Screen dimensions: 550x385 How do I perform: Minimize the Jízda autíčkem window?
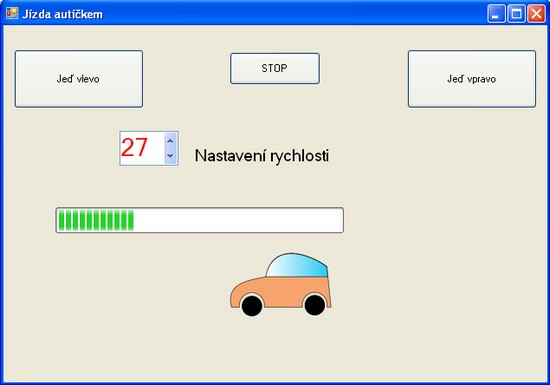click(496, 14)
